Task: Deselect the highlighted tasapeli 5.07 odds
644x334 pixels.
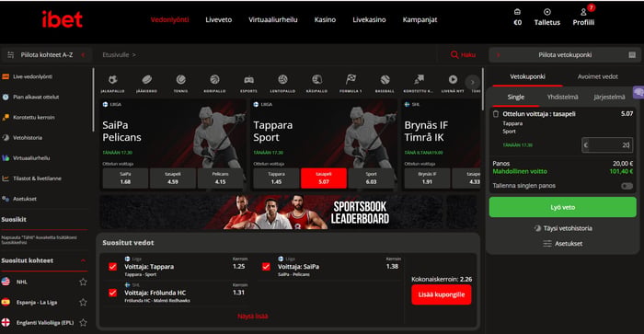Action: point(324,178)
